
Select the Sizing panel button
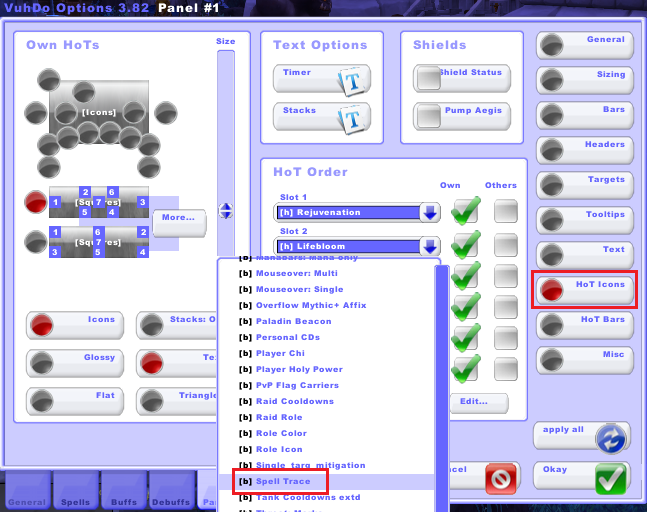(585, 79)
